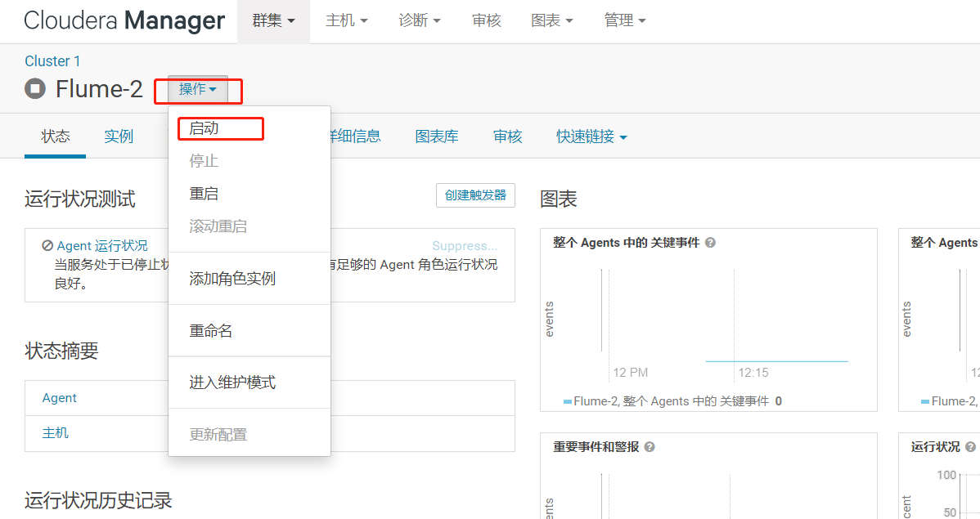The width and height of the screenshot is (980, 519).
Task: Click the 12:15 time label on chart
Action: click(753, 372)
